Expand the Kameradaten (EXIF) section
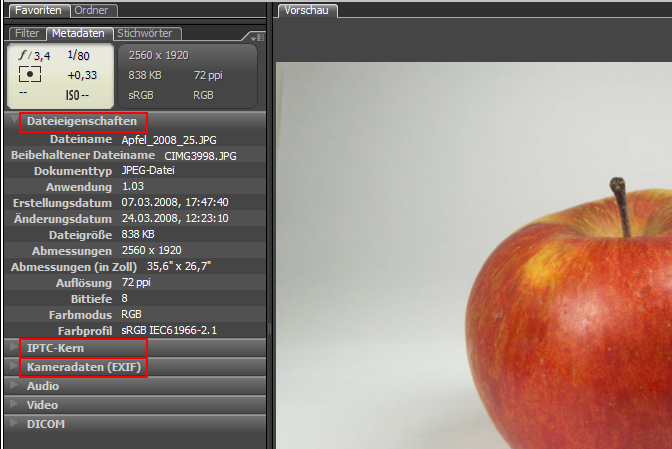Image resolution: width=672 pixels, height=449 pixels. point(14,367)
